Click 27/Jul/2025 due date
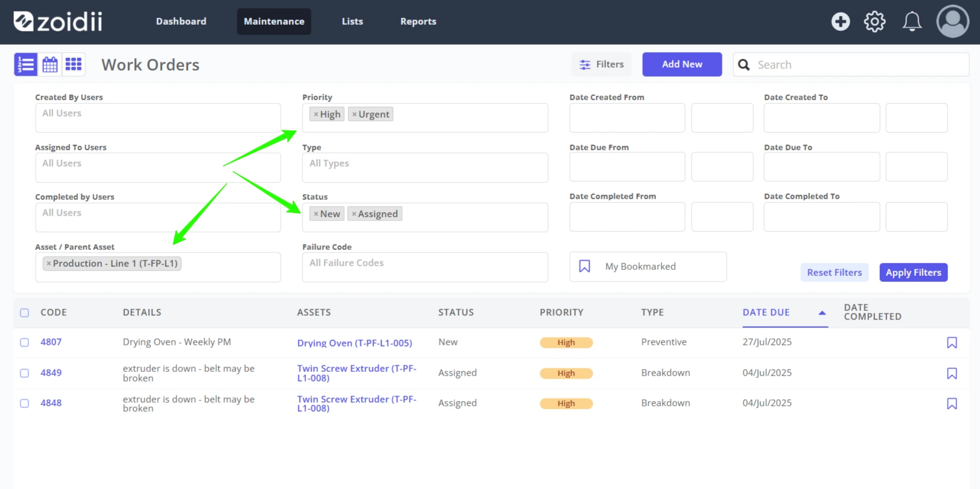Viewport: 980px width, 489px height. [x=767, y=342]
